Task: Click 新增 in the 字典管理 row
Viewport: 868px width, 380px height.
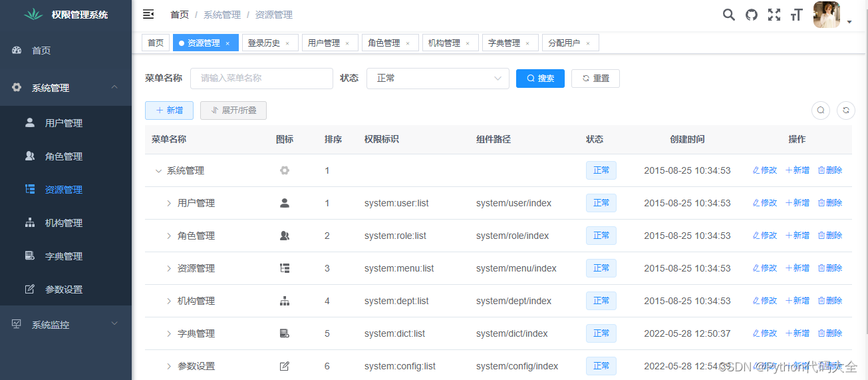Action: [797, 333]
